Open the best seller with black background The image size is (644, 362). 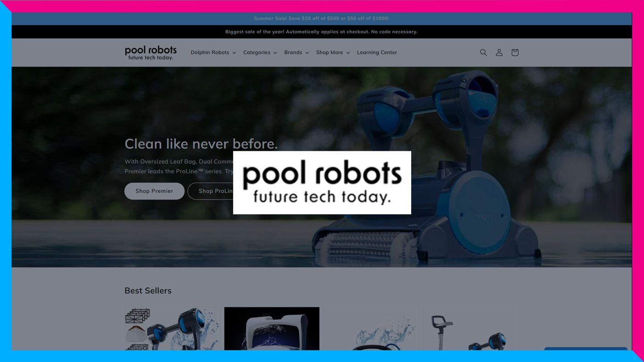(x=272, y=328)
